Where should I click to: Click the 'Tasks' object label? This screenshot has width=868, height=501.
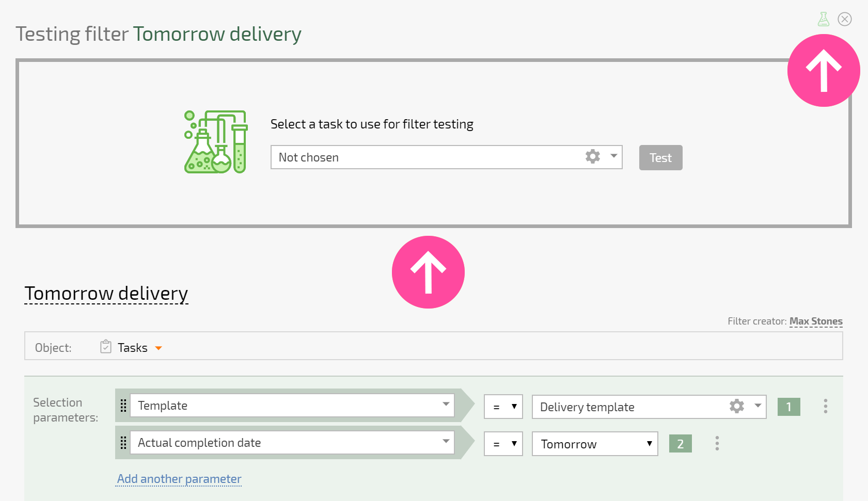tap(133, 348)
